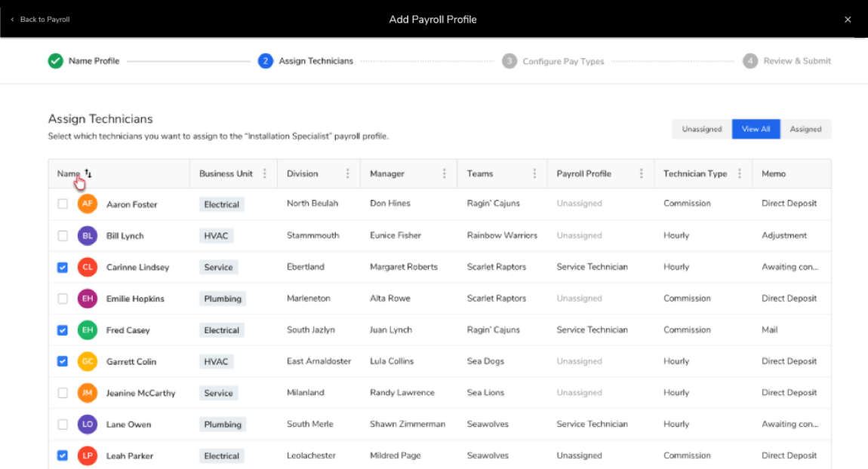Click the Back to Payroll link
The height and width of the screenshot is (469, 868).
39,20
